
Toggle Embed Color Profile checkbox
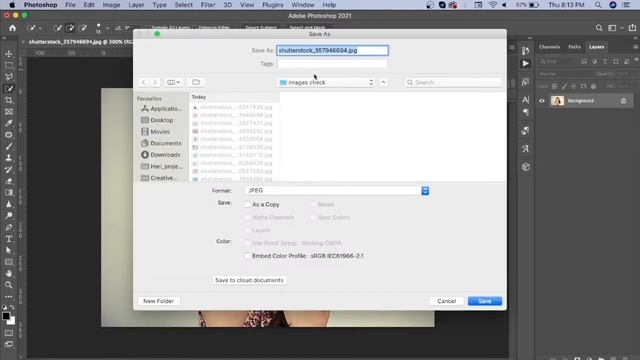tap(247, 256)
